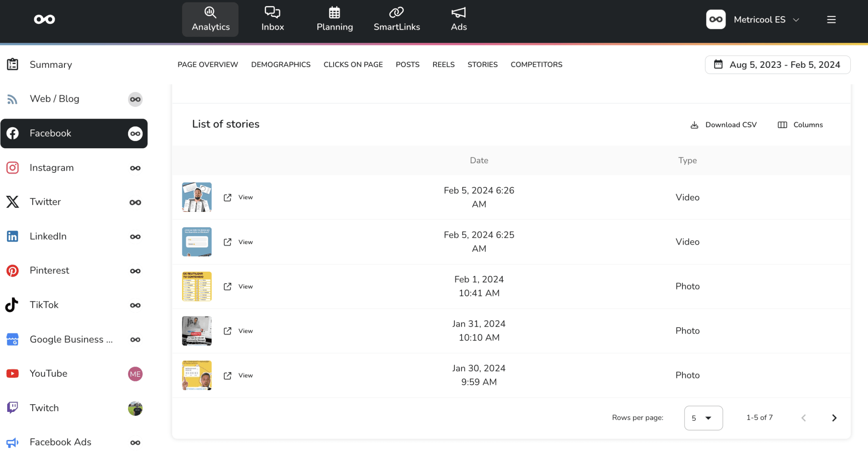The image size is (868, 456).
Task: Click the hamburger menu icon
Action: [x=831, y=19]
